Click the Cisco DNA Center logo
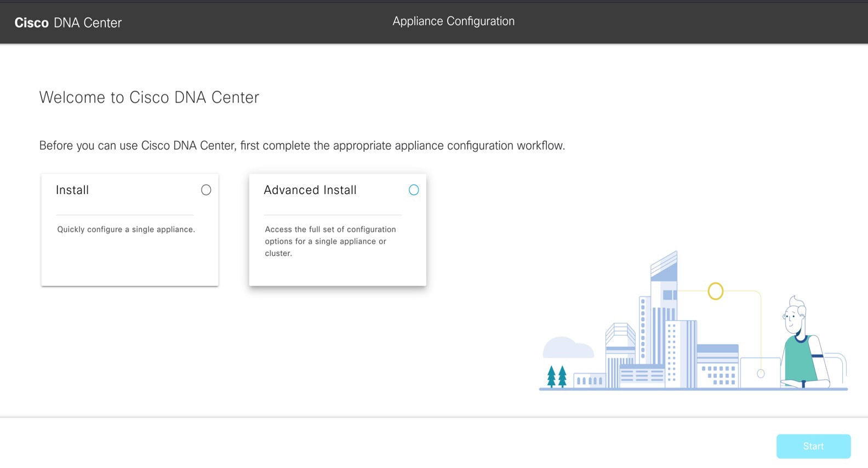This screenshot has width=868, height=468. click(68, 22)
